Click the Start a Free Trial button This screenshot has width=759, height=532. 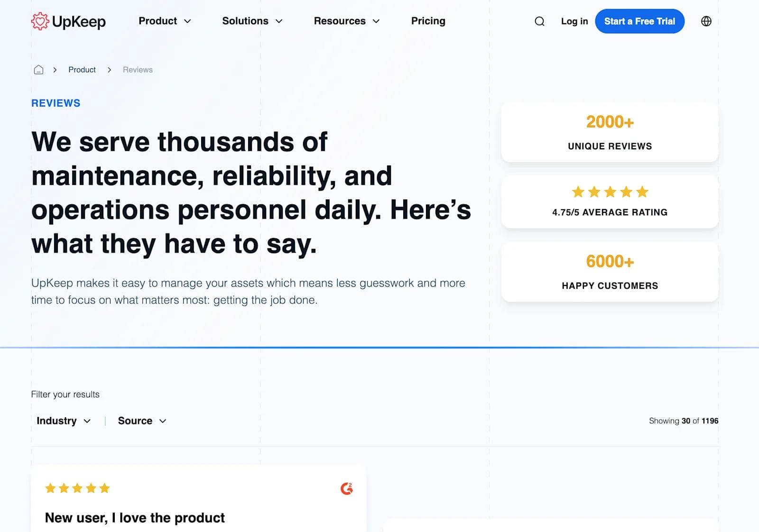pos(639,21)
